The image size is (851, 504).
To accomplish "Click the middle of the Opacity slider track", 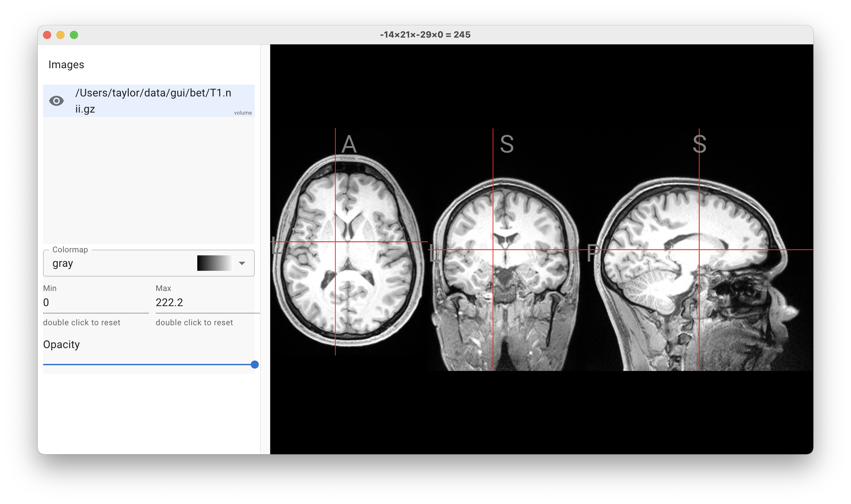I will tap(149, 365).
